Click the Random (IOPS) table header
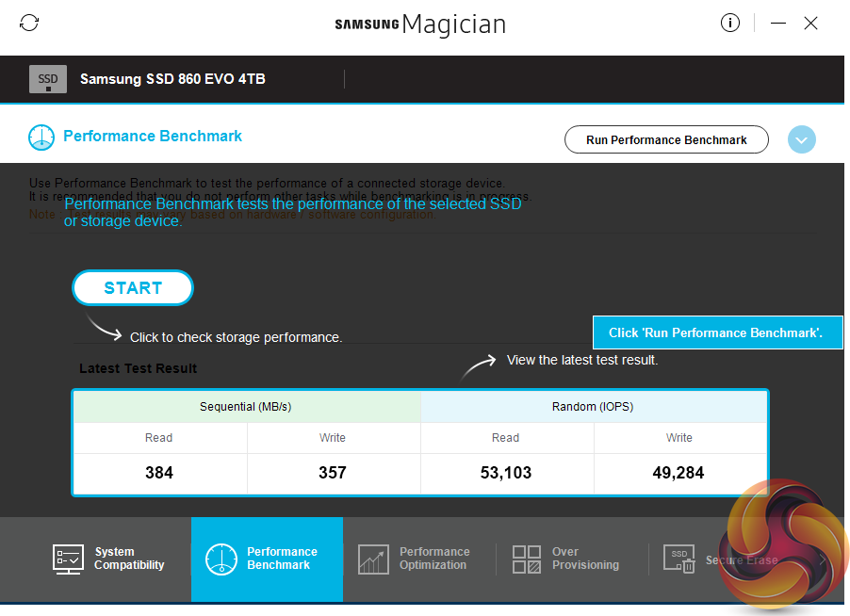 click(x=593, y=407)
